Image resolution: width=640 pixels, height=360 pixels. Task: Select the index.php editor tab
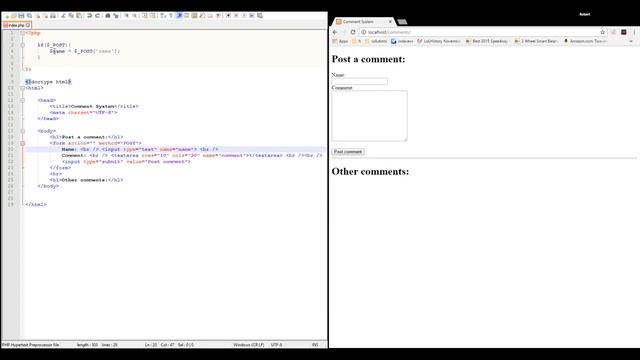click(x=16, y=25)
